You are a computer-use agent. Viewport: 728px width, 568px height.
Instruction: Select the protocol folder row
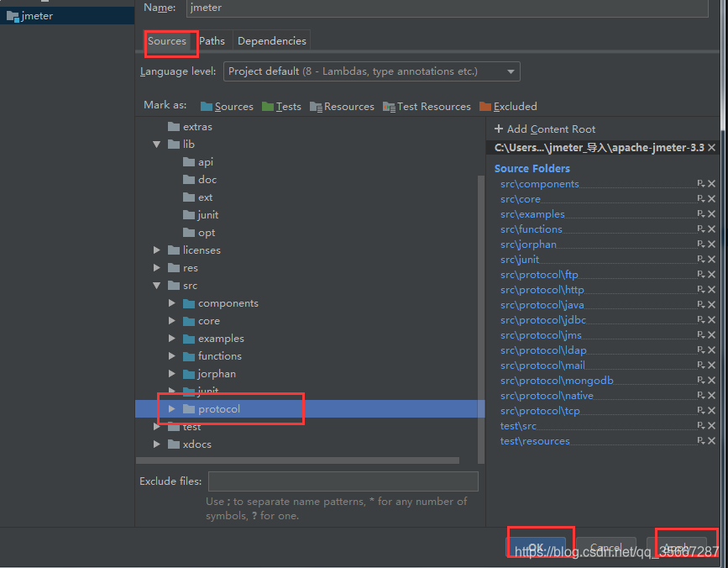pos(310,409)
